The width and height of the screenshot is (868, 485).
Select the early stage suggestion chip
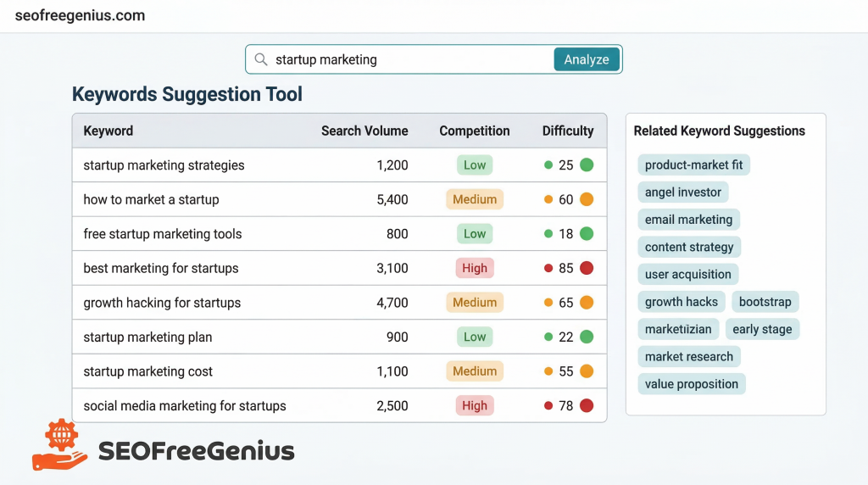(x=762, y=330)
